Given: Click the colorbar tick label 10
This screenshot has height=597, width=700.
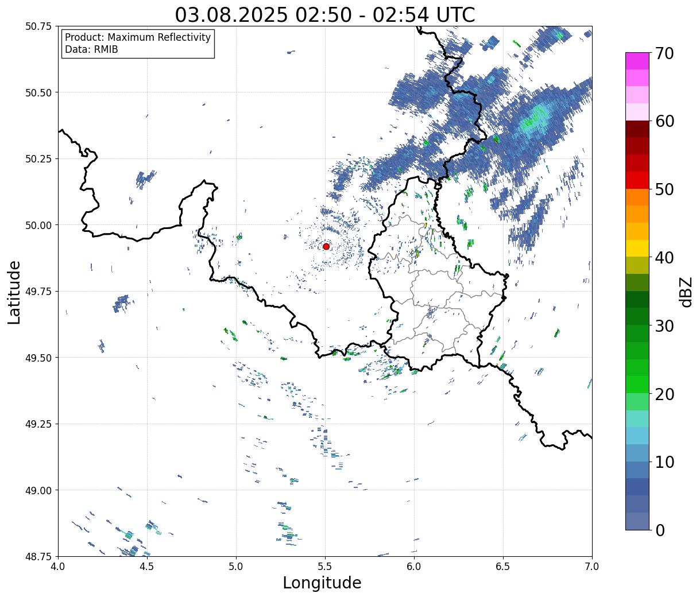Looking at the screenshot, I should [x=664, y=462].
